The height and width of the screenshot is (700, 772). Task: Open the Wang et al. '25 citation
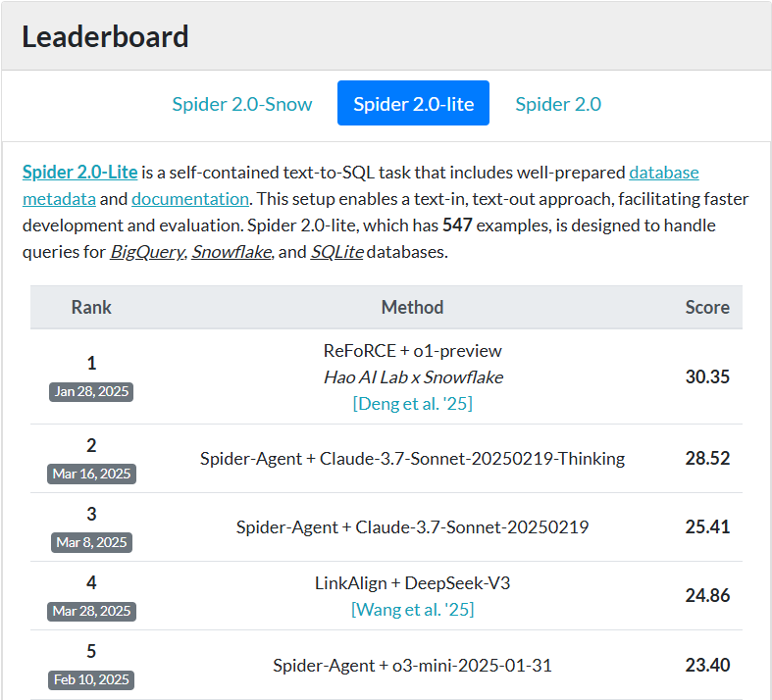coord(412,610)
